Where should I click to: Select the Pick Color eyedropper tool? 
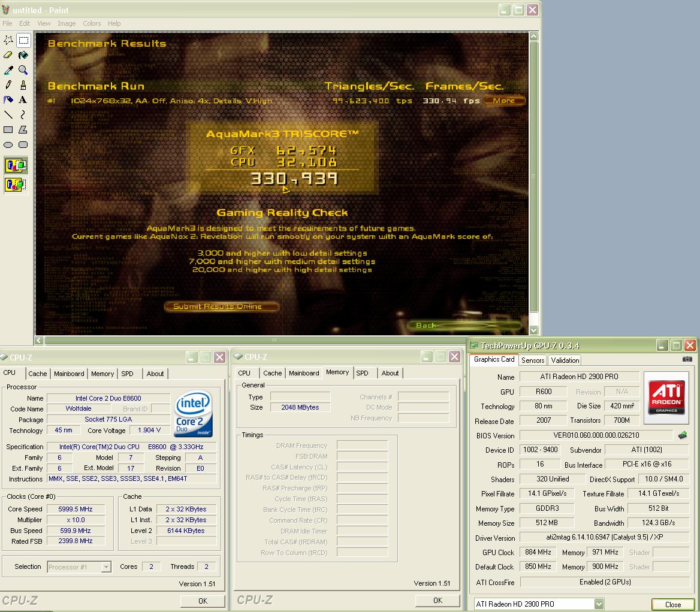8,70
